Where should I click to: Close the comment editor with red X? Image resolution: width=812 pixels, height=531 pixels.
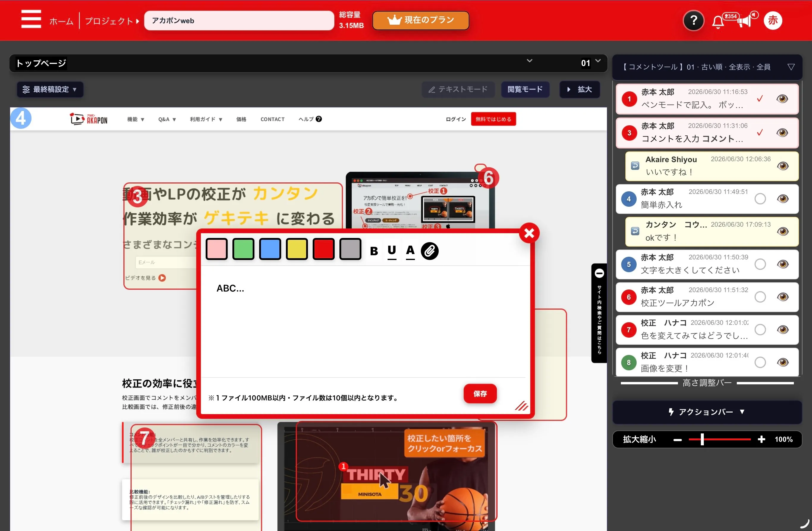[529, 233]
